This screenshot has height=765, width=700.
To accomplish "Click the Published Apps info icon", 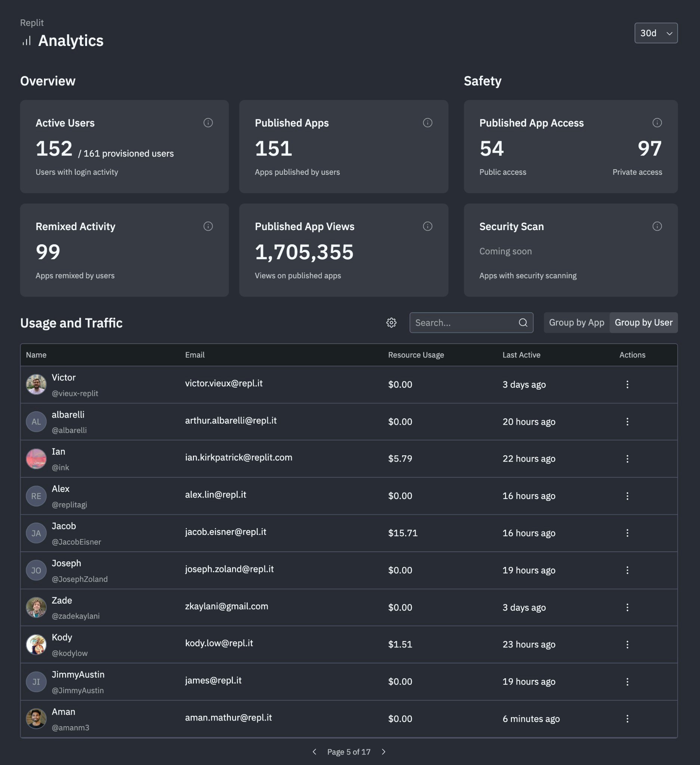I will 428,123.
